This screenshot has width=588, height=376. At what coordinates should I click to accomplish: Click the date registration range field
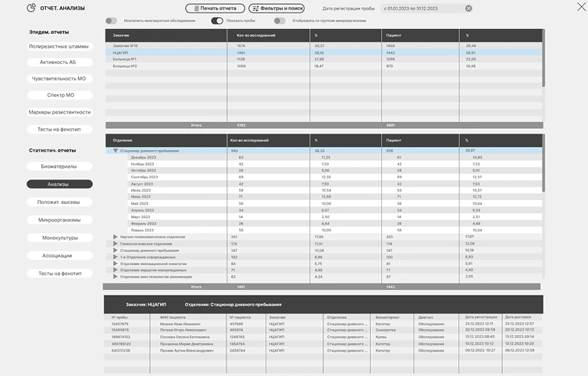(x=422, y=8)
